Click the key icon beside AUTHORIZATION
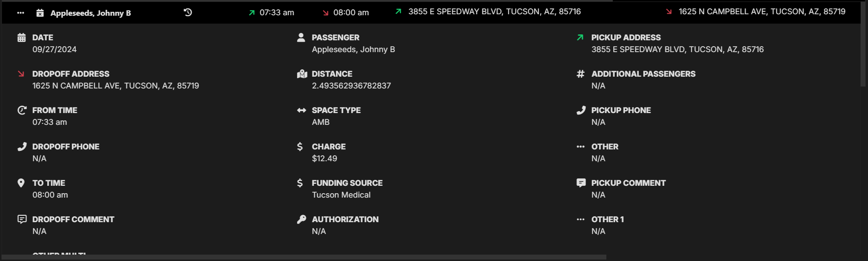868x261 pixels. (x=301, y=219)
